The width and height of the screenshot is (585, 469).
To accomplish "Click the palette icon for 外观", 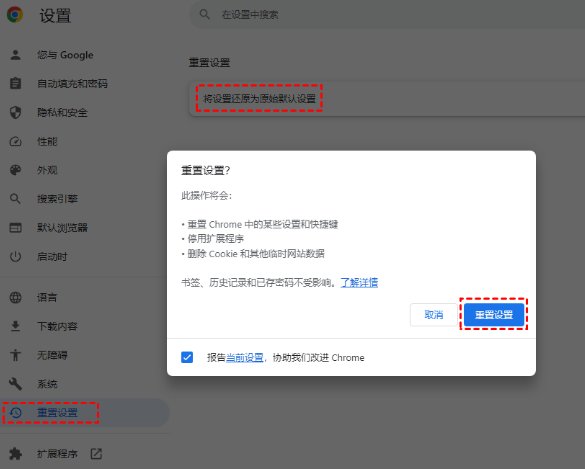I will pos(15,170).
